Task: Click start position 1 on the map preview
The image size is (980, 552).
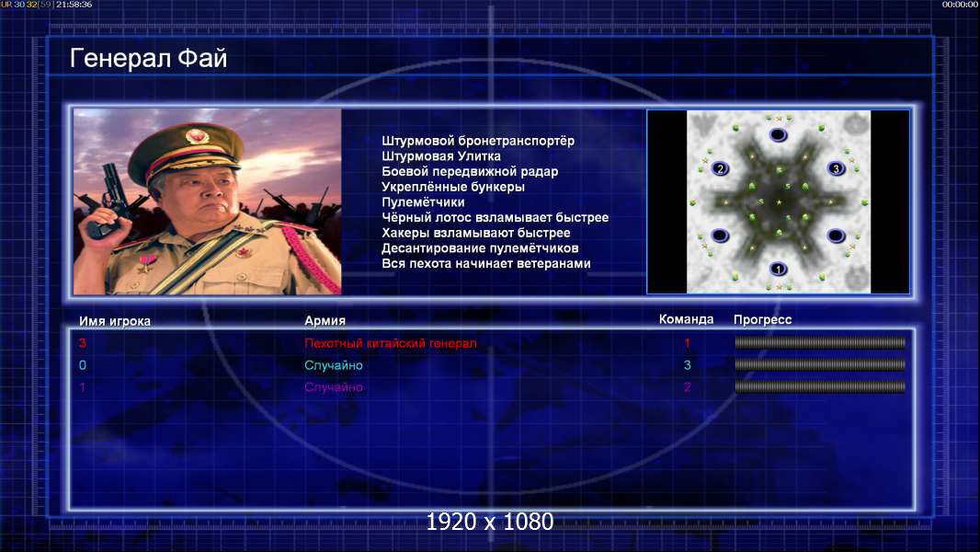Action: coord(778,270)
